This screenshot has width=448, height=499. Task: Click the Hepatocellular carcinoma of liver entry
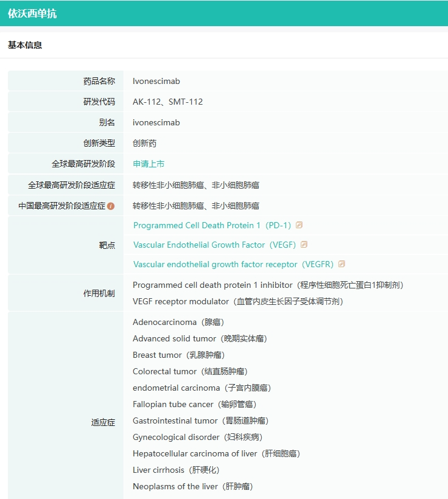point(217,453)
